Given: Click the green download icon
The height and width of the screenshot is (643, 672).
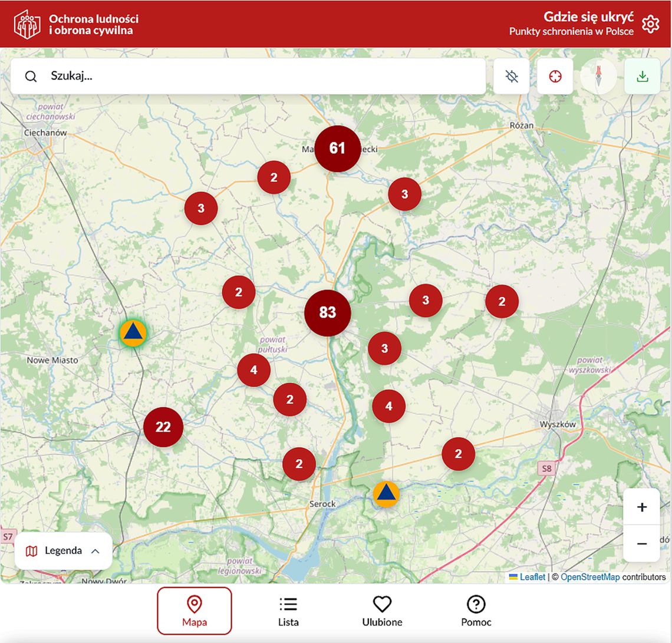Looking at the screenshot, I should [642, 76].
